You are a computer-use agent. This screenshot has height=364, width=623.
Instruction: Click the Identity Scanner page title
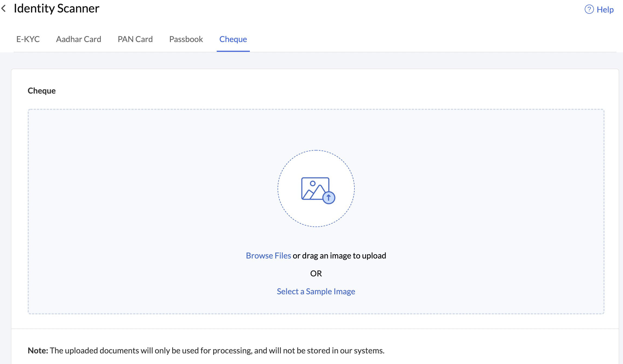tap(56, 8)
